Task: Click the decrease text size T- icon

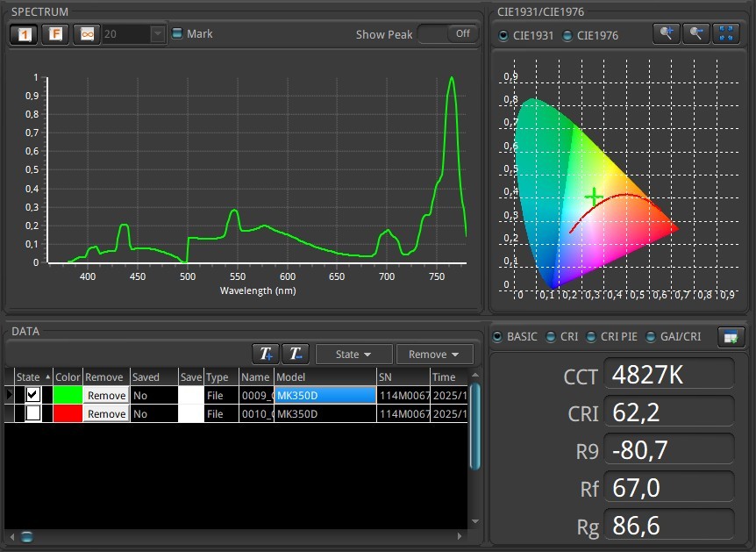Action: (x=295, y=354)
